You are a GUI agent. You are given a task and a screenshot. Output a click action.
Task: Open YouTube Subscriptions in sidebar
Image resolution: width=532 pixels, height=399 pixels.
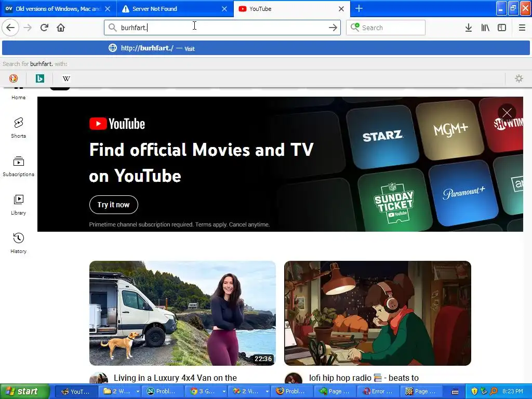pyautogui.click(x=18, y=166)
